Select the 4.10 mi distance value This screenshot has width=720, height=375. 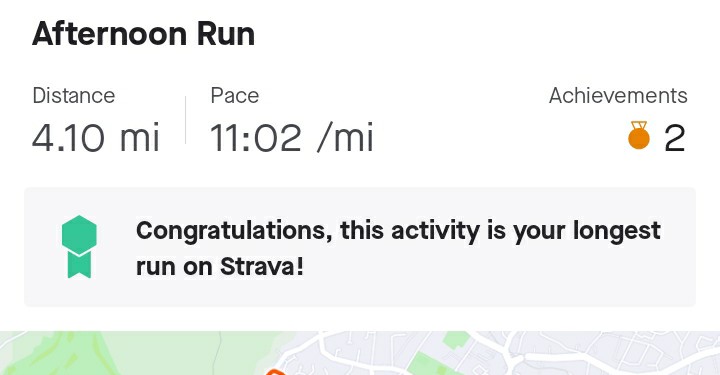tap(96, 137)
